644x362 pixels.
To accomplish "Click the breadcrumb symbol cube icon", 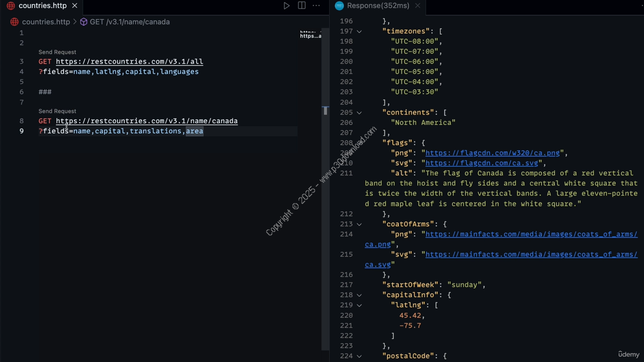I will pyautogui.click(x=84, y=22).
